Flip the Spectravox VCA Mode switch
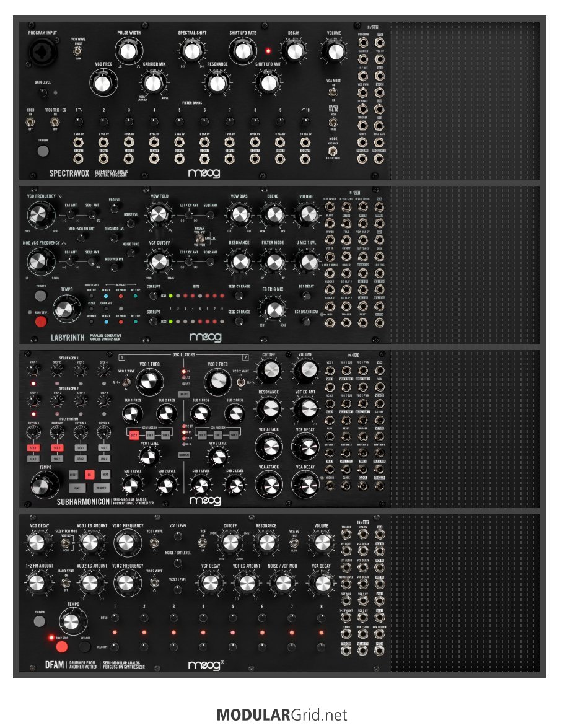565x728 pixels. click(x=333, y=92)
